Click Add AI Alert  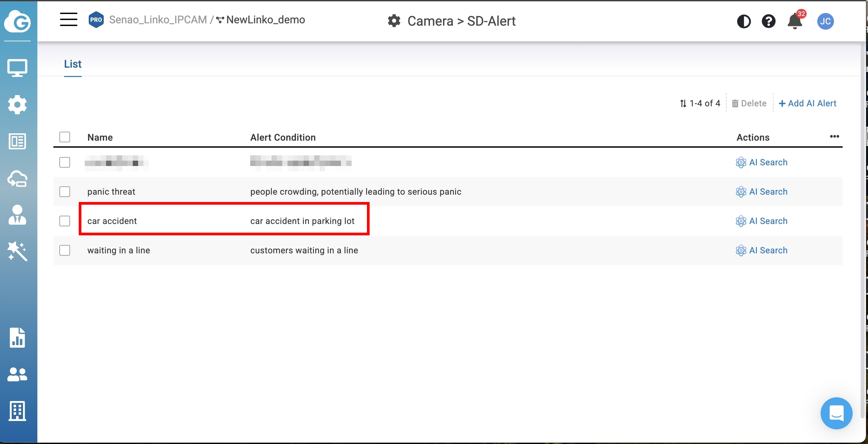(x=808, y=103)
